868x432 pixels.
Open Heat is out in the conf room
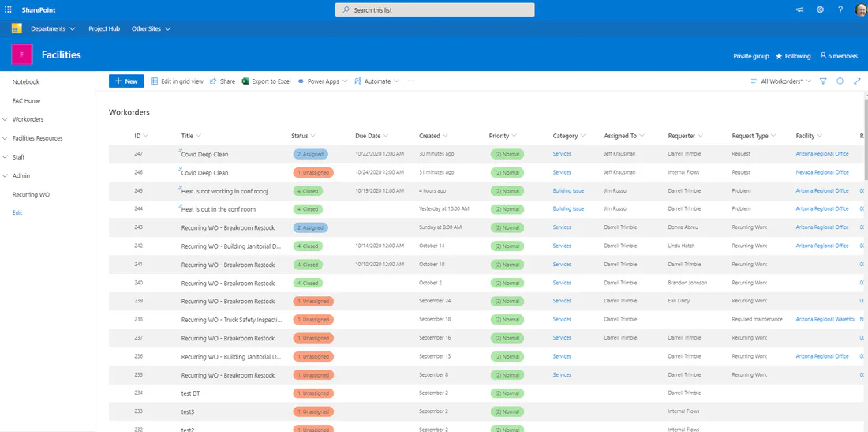tap(218, 209)
